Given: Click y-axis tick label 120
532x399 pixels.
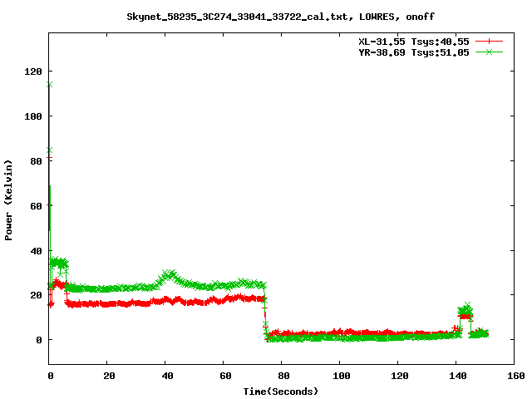Looking at the screenshot, I should pyautogui.click(x=33, y=71).
